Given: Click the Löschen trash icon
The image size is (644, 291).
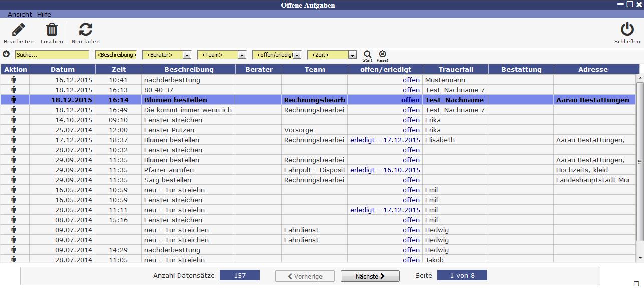Looking at the screenshot, I should click(x=52, y=30).
